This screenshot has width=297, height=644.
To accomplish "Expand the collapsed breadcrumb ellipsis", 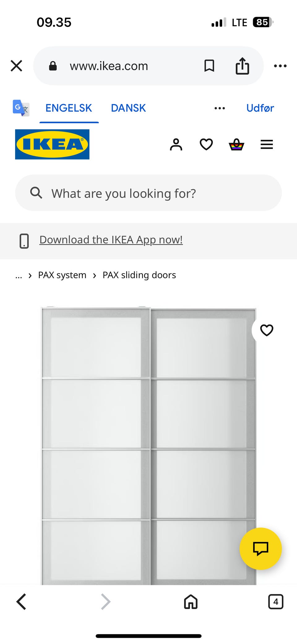I will (x=19, y=275).
